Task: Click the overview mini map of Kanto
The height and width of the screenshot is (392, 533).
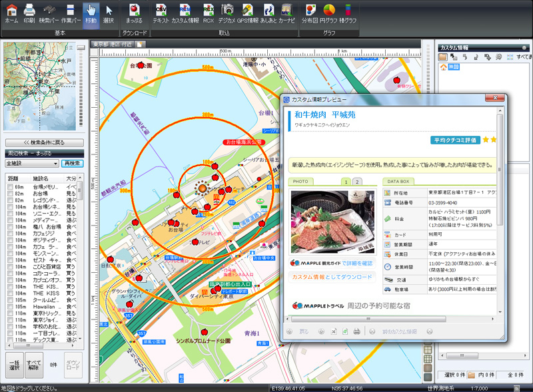Action: 39,87
